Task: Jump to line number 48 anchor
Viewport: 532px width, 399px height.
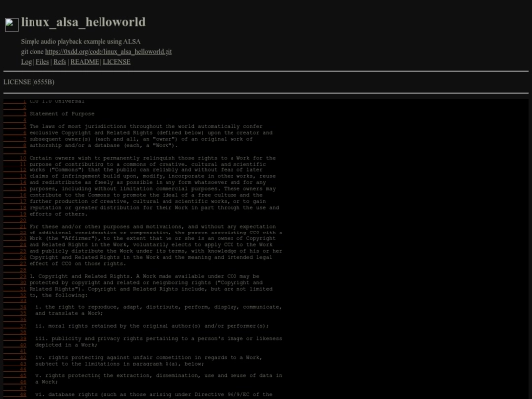Action: coord(15,395)
